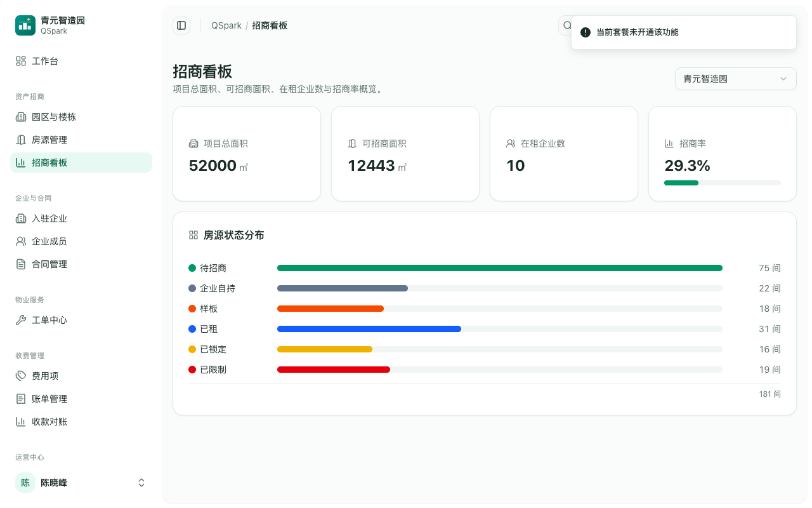This screenshot has width=812, height=508.
Task: Click the blue 已租 bar
Action: [x=369, y=329]
